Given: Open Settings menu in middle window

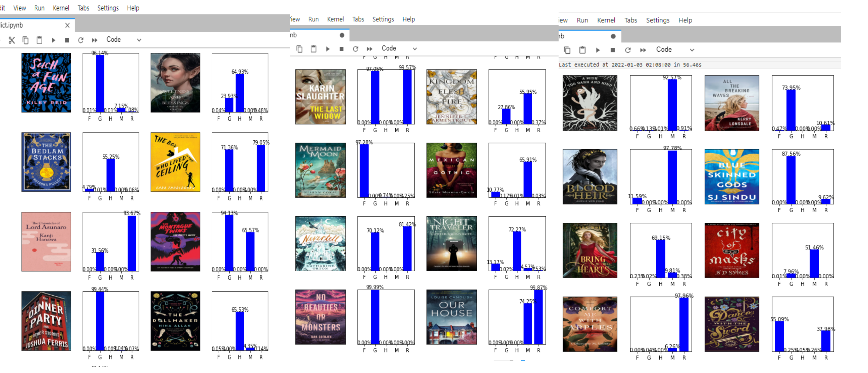Looking at the screenshot, I should 383,19.
